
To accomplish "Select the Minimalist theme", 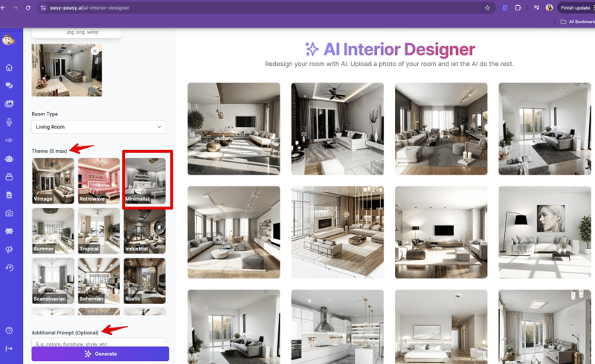I will coord(145,181).
